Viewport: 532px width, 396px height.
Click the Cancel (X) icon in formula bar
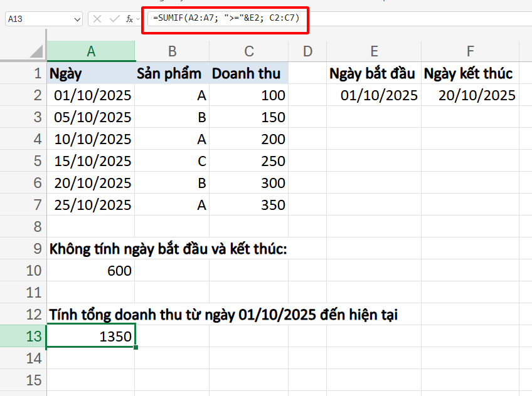(x=97, y=19)
